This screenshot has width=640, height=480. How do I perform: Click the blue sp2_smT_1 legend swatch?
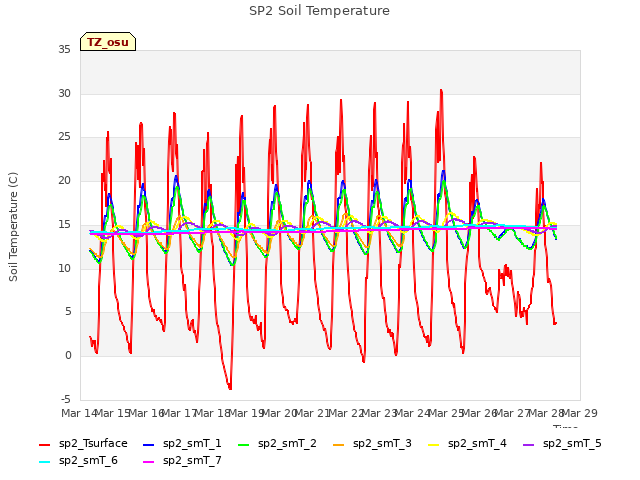coord(149,445)
